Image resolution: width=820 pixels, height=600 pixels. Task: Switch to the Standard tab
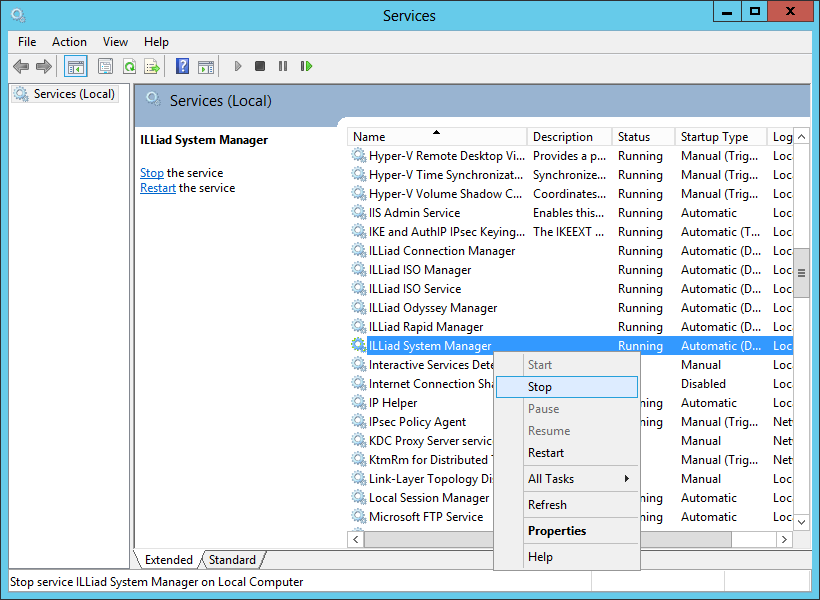tap(232, 560)
